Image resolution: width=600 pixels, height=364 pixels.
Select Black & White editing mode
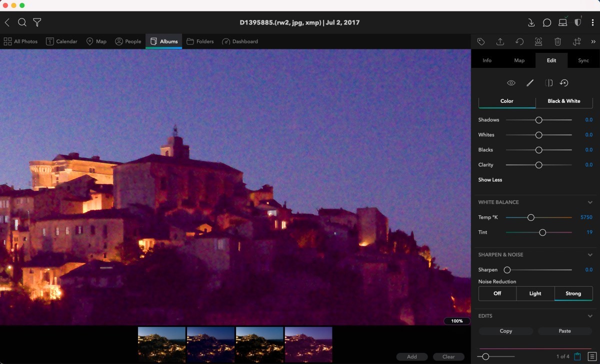tap(564, 101)
